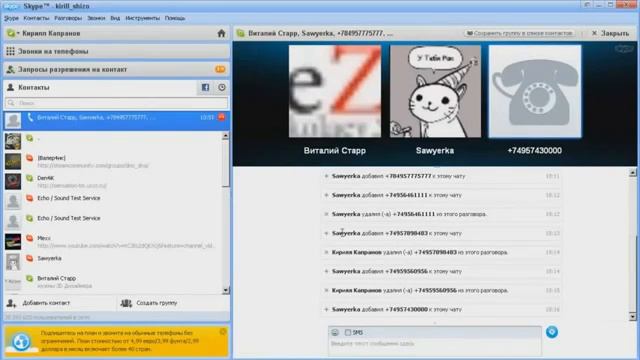The height and width of the screenshot is (360, 640).
Task: Click the red end-call icon in conversation row
Action: pos(222,117)
